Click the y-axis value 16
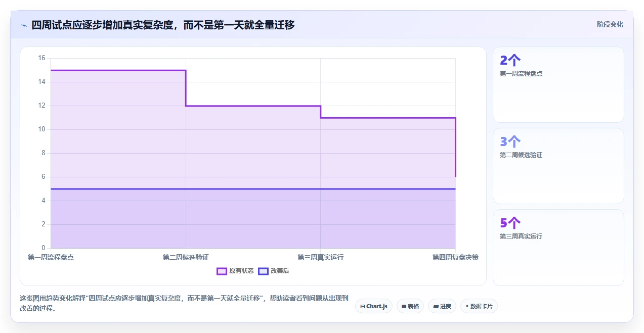Screen dimensions: 644x333 (41, 58)
